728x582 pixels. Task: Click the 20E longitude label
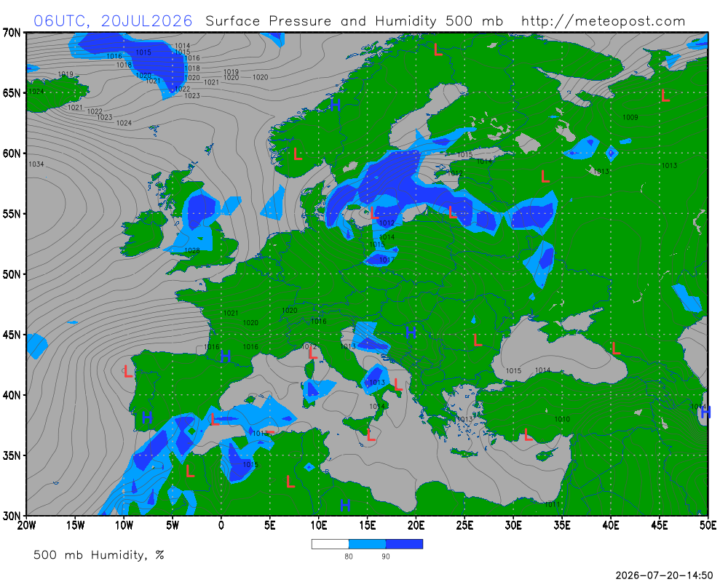click(416, 525)
